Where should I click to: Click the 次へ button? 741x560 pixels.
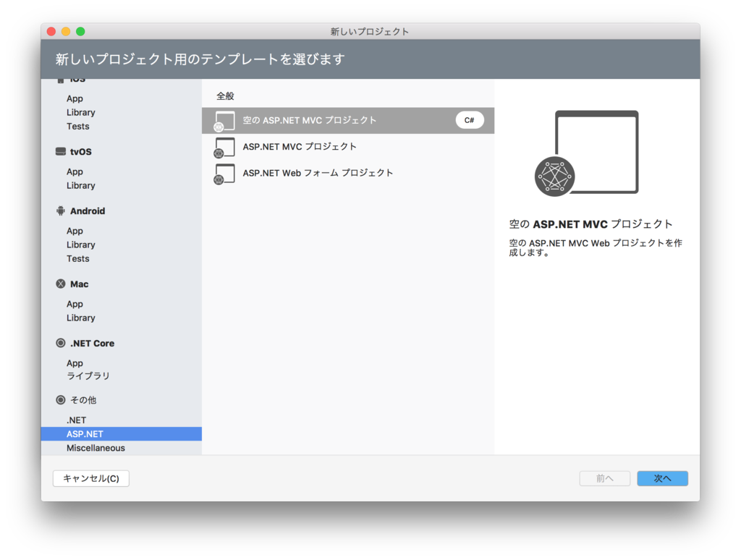coord(662,478)
